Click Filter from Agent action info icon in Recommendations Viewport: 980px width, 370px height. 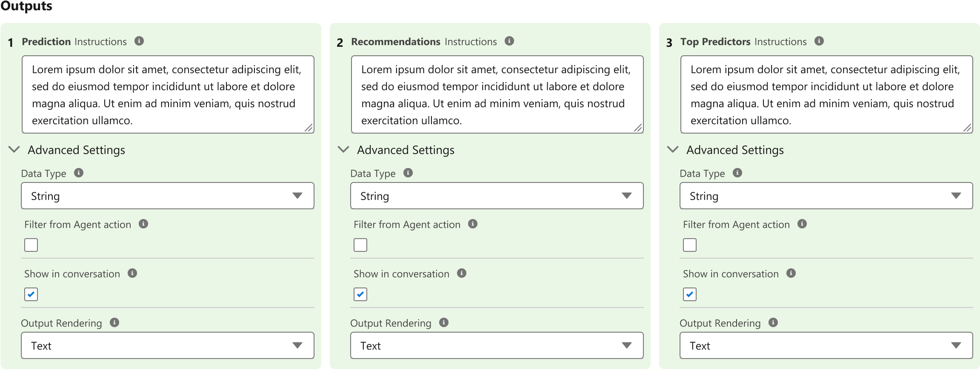click(473, 224)
